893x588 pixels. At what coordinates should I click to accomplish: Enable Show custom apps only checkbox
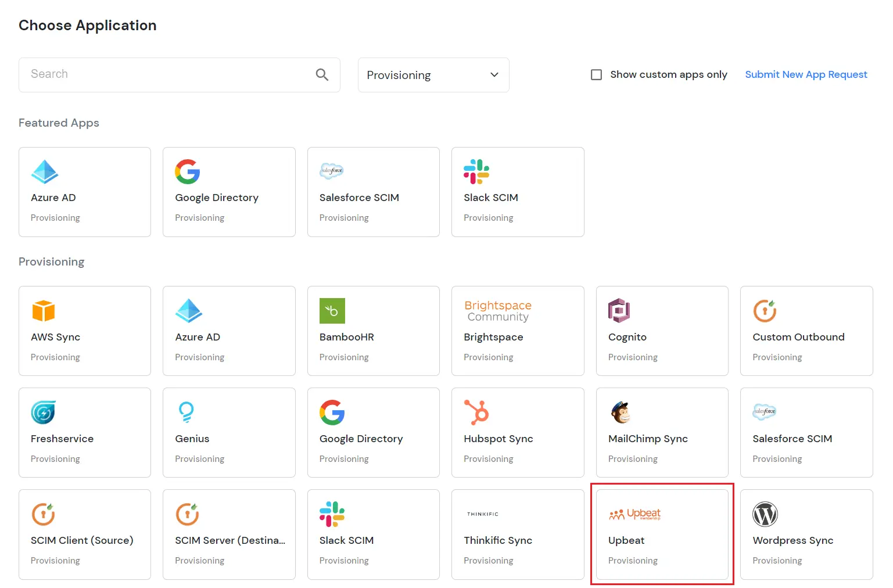596,74
